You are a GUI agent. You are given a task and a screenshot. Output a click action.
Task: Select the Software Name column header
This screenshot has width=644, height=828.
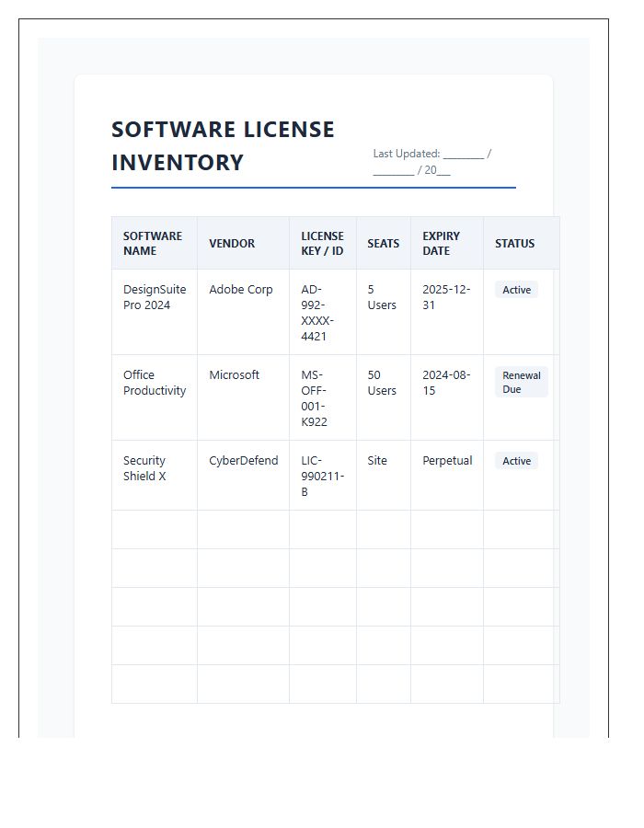(155, 244)
